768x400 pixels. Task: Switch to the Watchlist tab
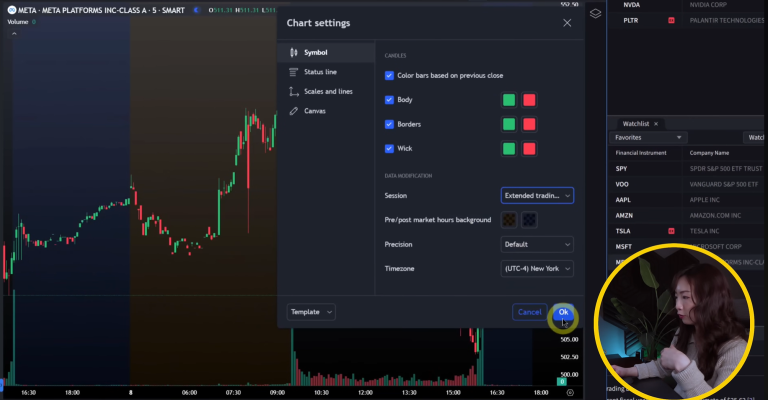pyautogui.click(x=637, y=123)
